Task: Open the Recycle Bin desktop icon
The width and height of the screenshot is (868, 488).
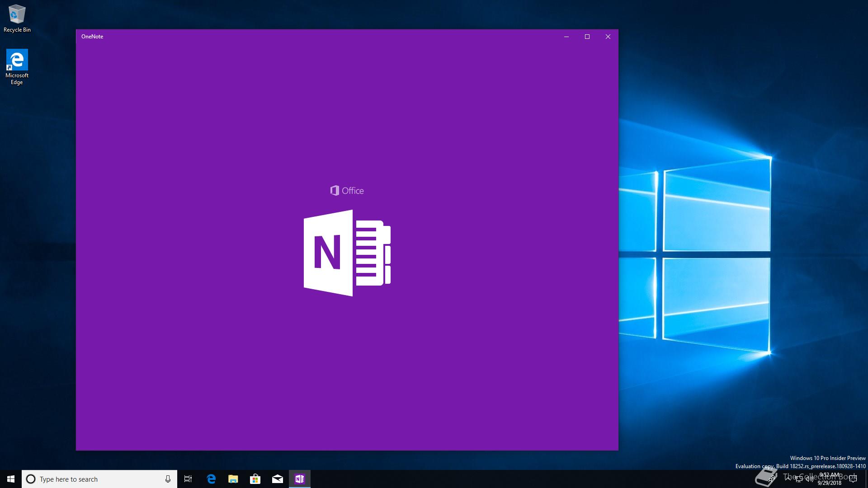Action: [17, 18]
